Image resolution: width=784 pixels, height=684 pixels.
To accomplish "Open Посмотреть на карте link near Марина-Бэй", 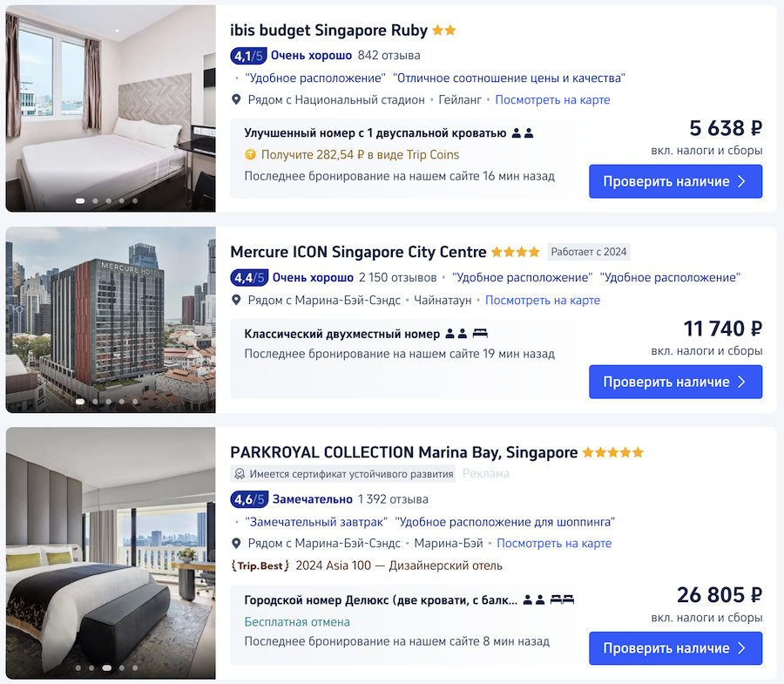I will coord(554,543).
